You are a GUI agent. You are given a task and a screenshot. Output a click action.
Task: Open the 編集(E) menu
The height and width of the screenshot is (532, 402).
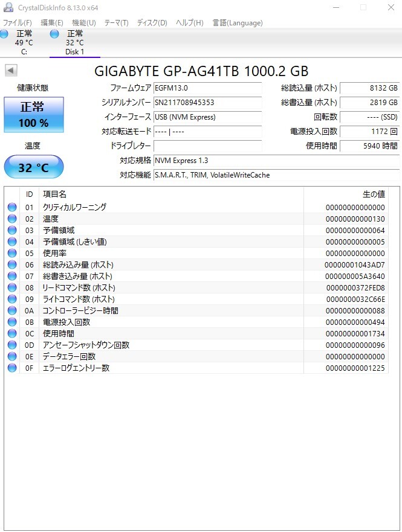(x=52, y=23)
